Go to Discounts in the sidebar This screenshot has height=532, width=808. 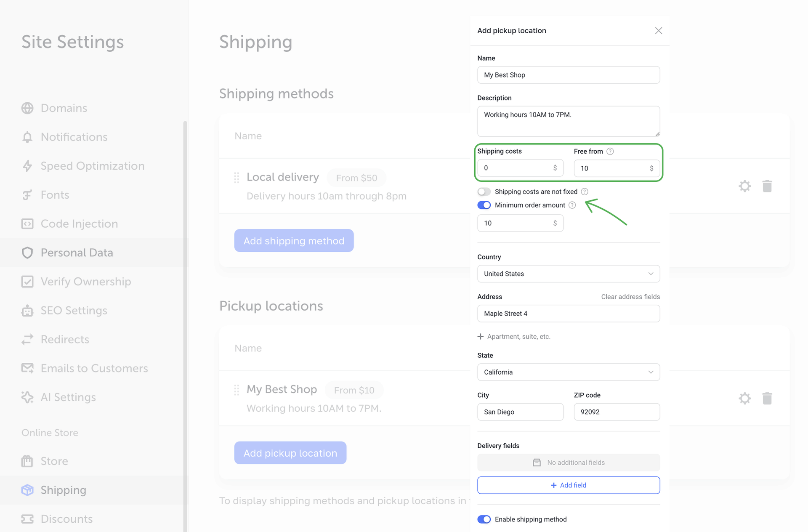point(66,519)
